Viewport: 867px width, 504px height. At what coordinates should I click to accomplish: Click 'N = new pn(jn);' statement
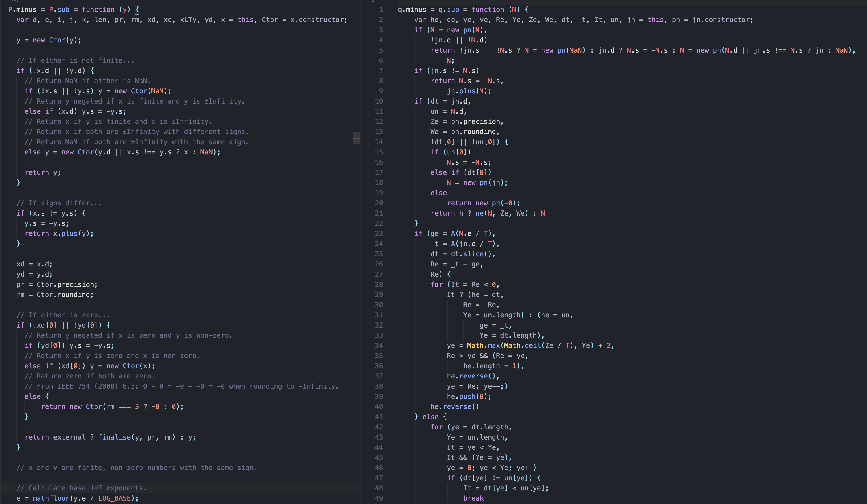click(477, 183)
